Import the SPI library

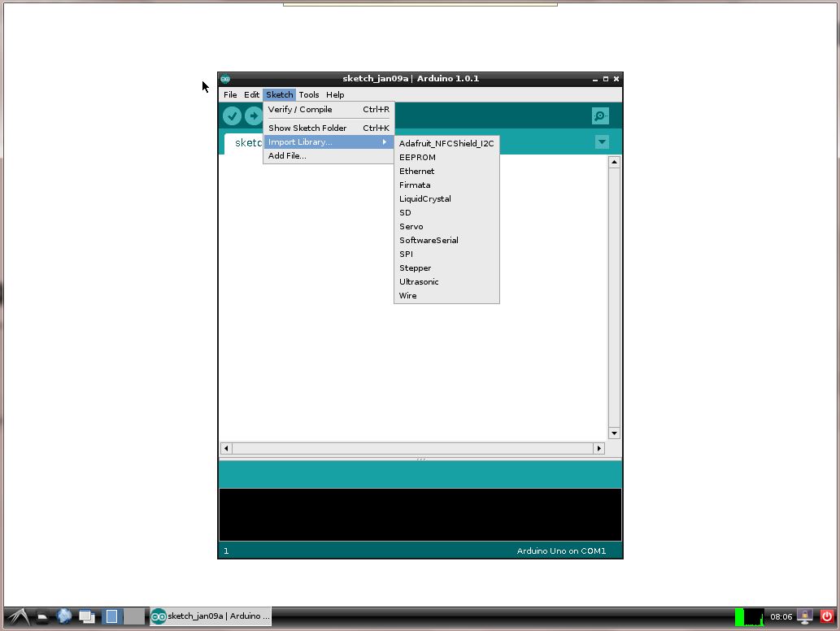[446, 255]
